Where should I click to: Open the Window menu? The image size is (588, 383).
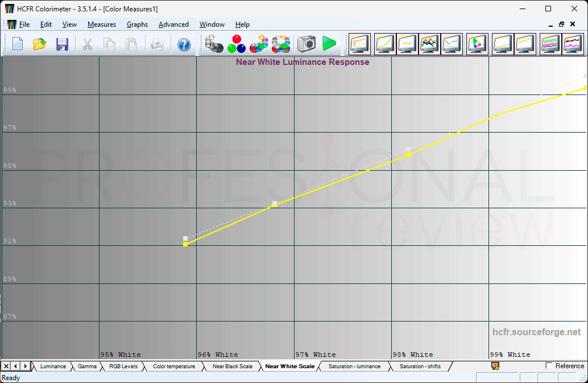[x=212, y=24]
